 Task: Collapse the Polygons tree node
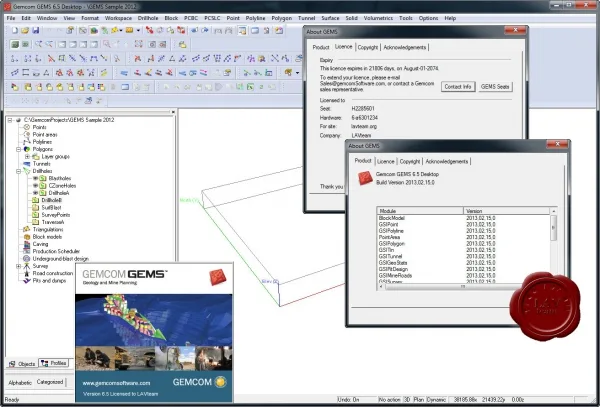[x=18, y=149]
